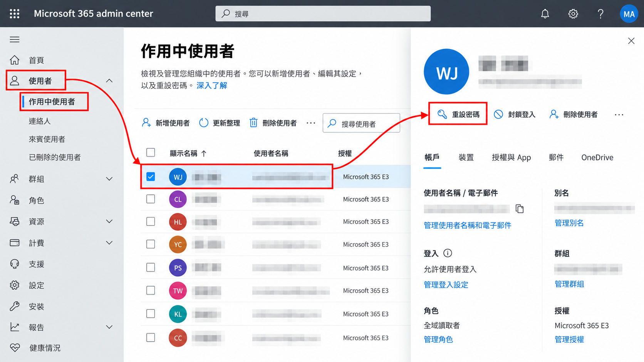644x362 pixels.
Task: Expand the 計費 section chevron
Action: click(x=109, y=243)
